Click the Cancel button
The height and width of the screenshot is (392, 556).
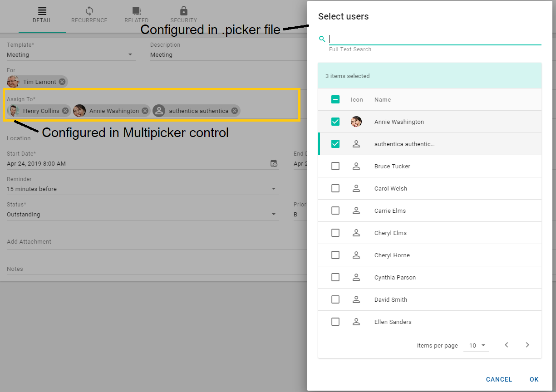pos(499,379)
